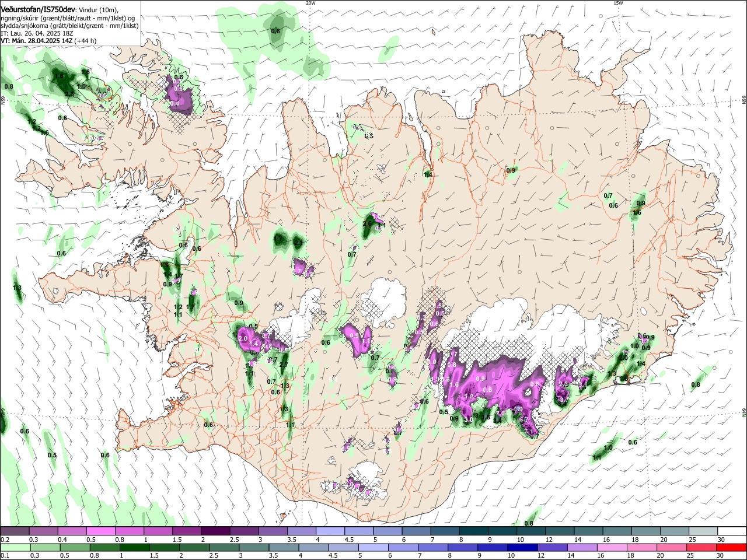
Task: Pick the dull purple swatch above the 0.2 label
Action: click(15, 531)
